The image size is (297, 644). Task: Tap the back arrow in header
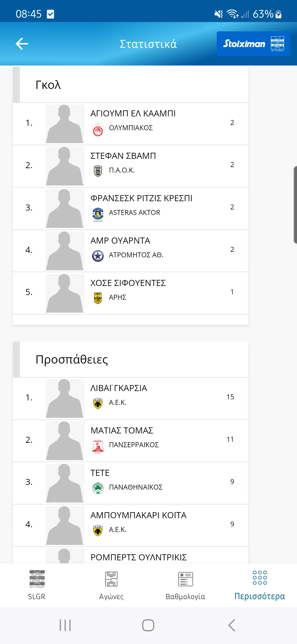click(22, 44)
